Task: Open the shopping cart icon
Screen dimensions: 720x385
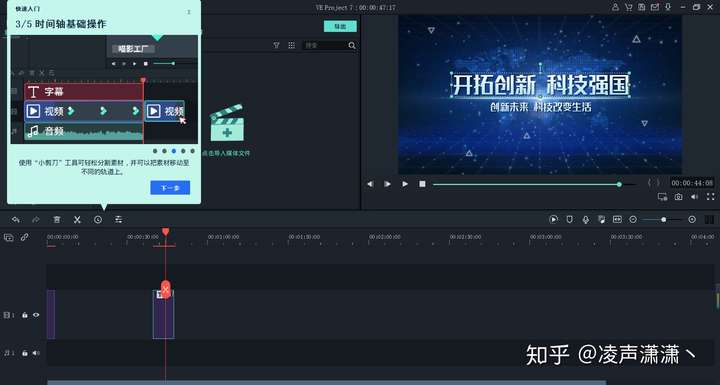Action: (629, 7)
